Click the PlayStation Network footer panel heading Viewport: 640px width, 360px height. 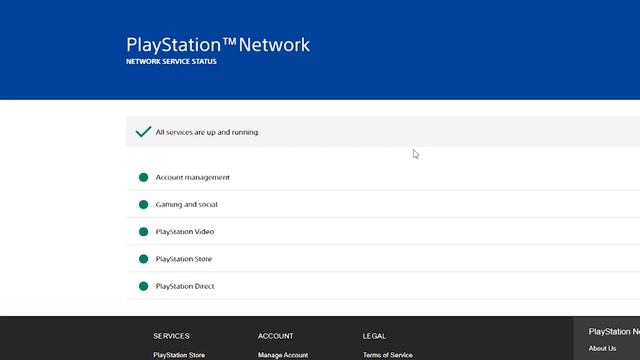614,332
